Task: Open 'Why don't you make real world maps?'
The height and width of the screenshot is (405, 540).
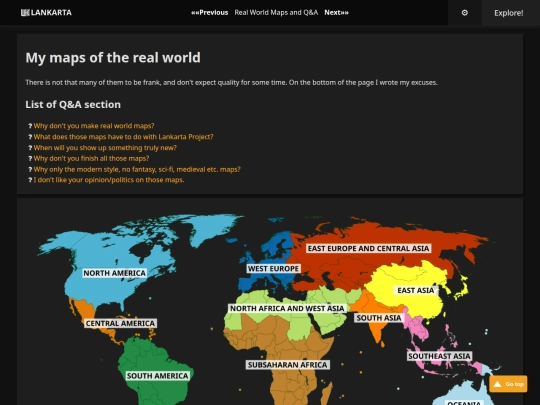Action: tap(94, 126)
